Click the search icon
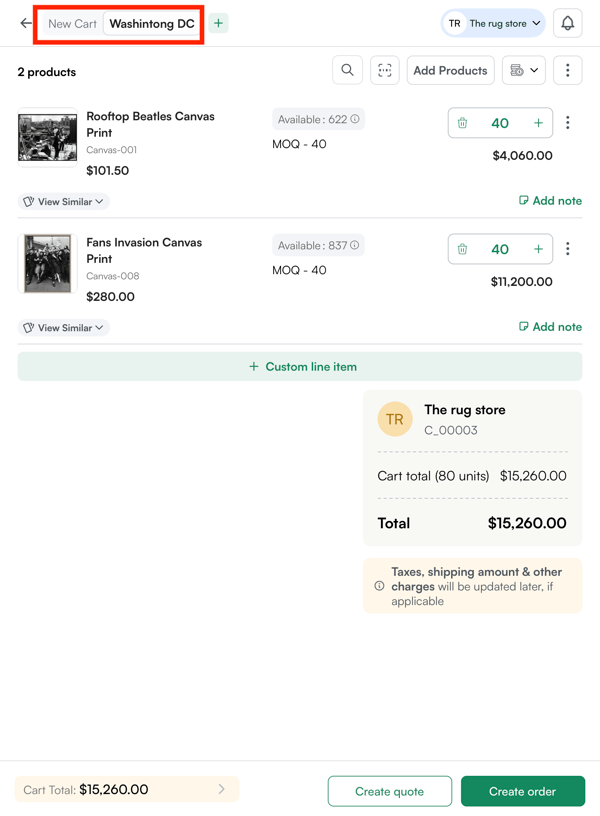600x816 pixels. click(x=347, y=70)
